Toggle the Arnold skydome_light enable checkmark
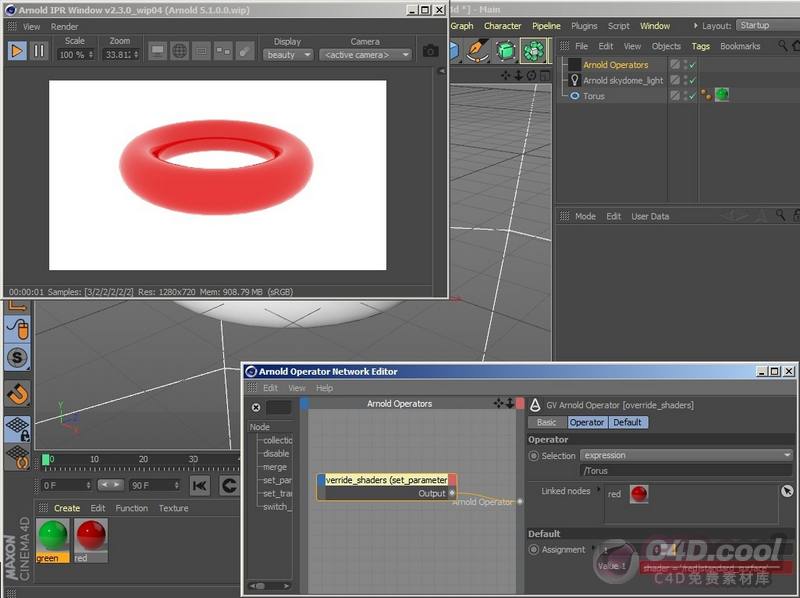 click(692, 81)
